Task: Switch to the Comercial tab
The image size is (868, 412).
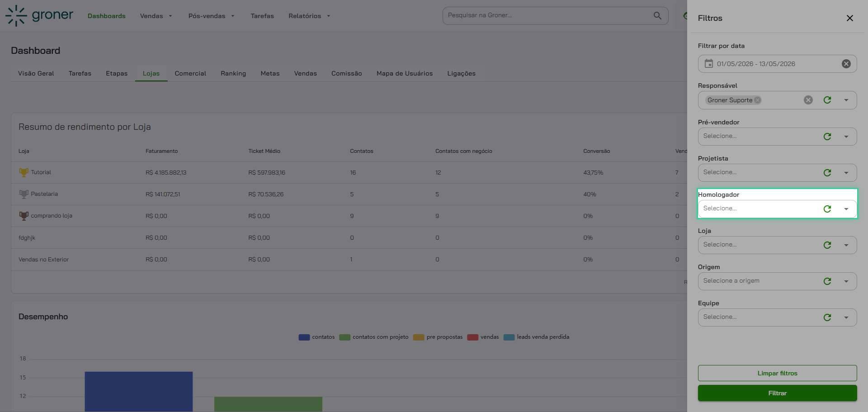Action: pos(190,73)
